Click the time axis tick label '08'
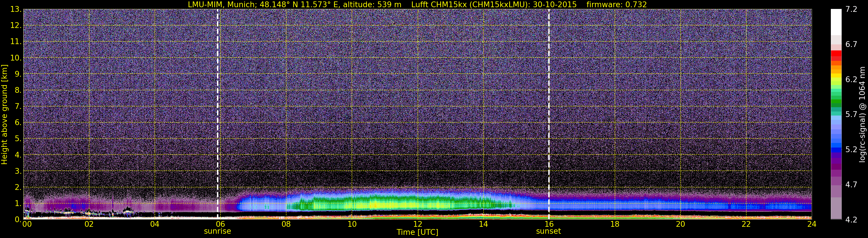Screen dimensions: 868x238 [x=286, y=224]
